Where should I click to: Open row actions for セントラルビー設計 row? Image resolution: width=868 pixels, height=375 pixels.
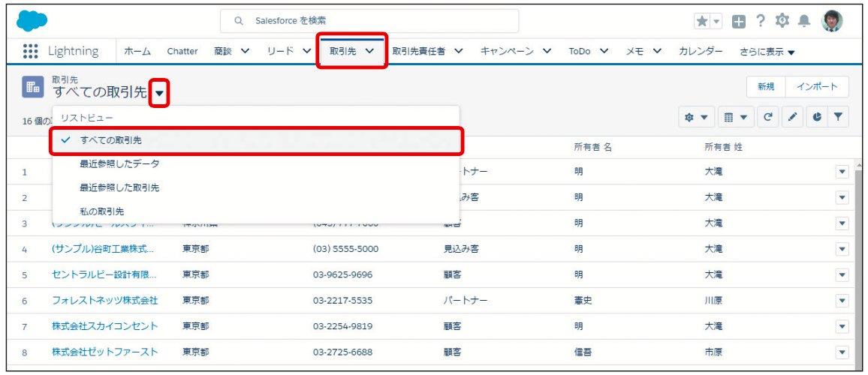(842, 274)
